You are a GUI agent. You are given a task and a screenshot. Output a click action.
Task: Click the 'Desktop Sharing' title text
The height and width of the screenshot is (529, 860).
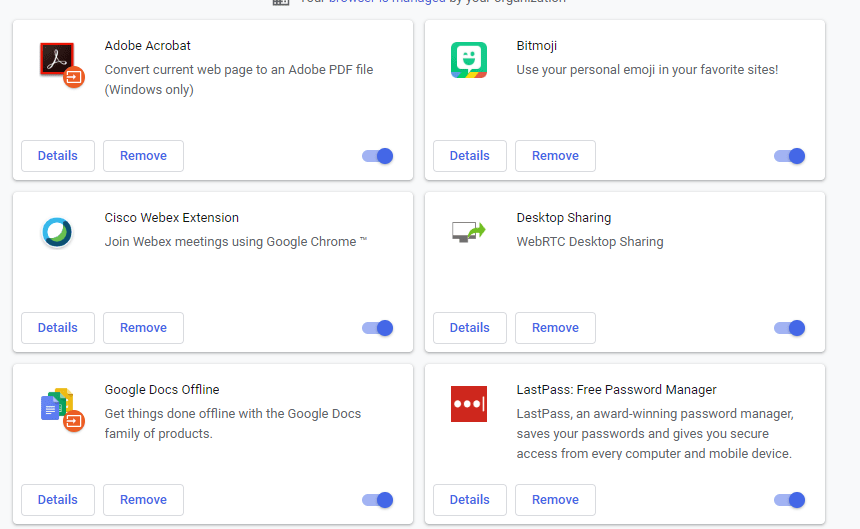click(563, 218)
